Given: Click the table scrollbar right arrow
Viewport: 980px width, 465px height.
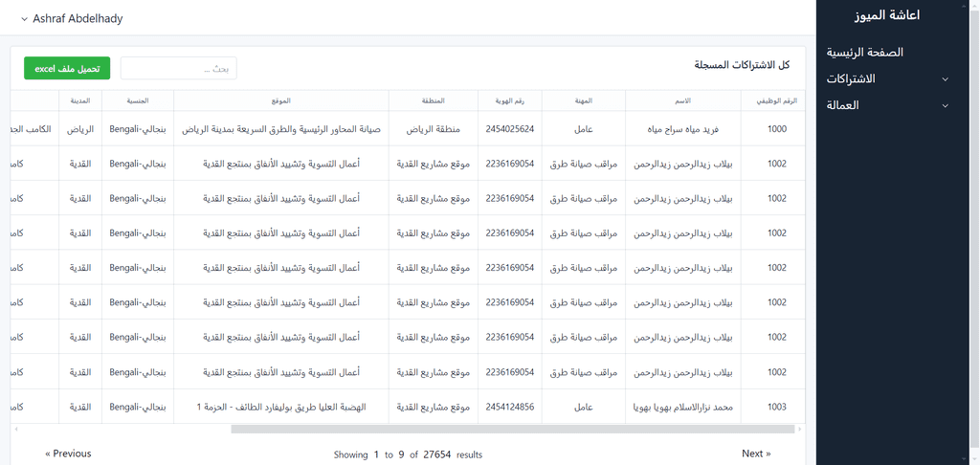Looking at the screenshot, I should click(800, 430).
